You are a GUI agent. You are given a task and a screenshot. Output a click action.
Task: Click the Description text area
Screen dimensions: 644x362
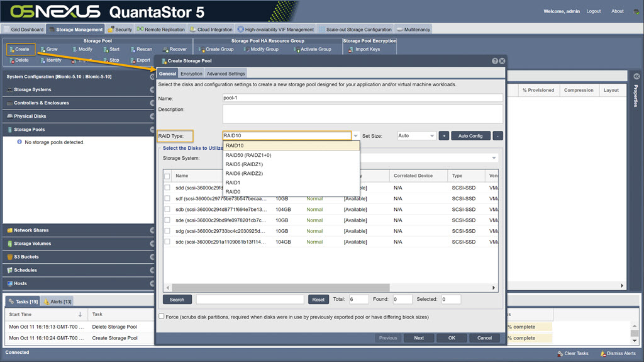(363, 113)
